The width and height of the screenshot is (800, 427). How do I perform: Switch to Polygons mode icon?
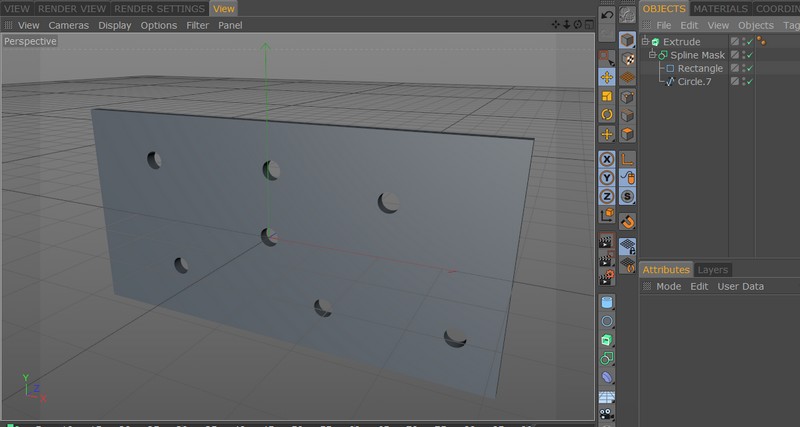627,134
